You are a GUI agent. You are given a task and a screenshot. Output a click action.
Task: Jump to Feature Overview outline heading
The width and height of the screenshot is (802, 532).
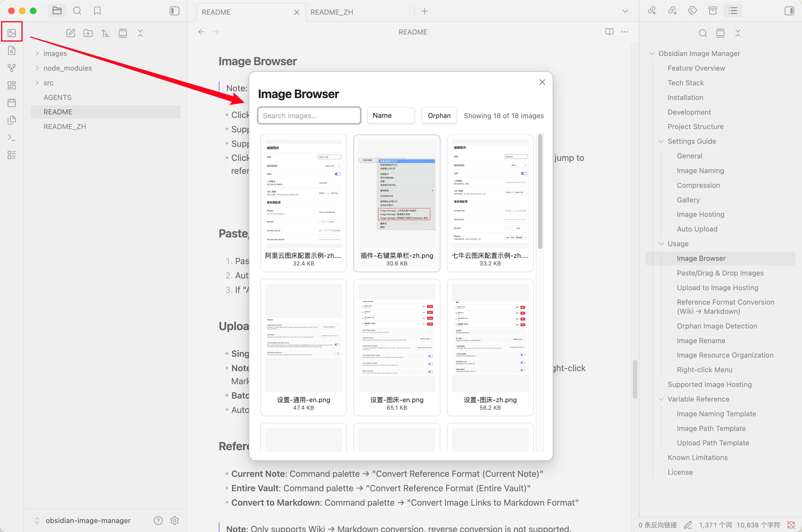(696, 68)
